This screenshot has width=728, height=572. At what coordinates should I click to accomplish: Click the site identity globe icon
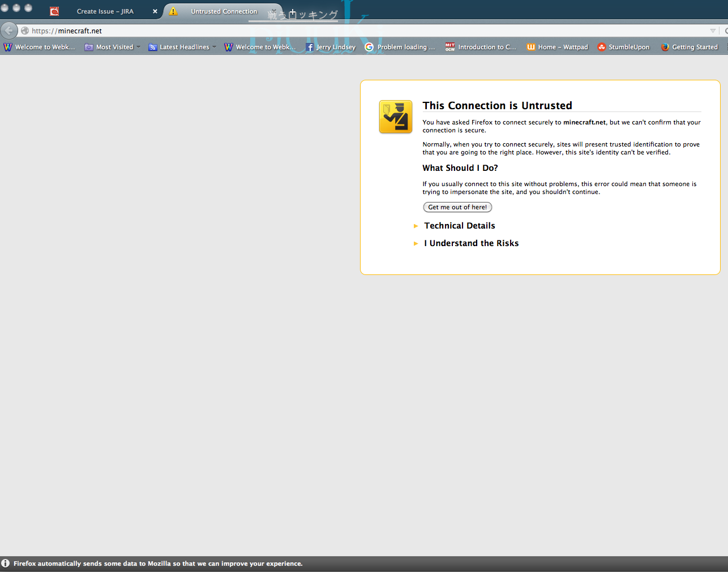point(25,31)
